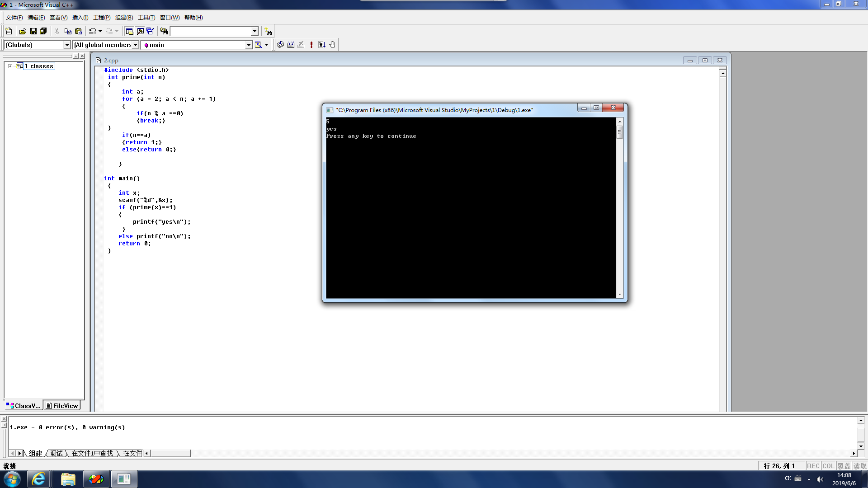The height and width of the screenshot is (488, 868).
Task: Toggle the Output pane visibility button
Action: point(140,31)
